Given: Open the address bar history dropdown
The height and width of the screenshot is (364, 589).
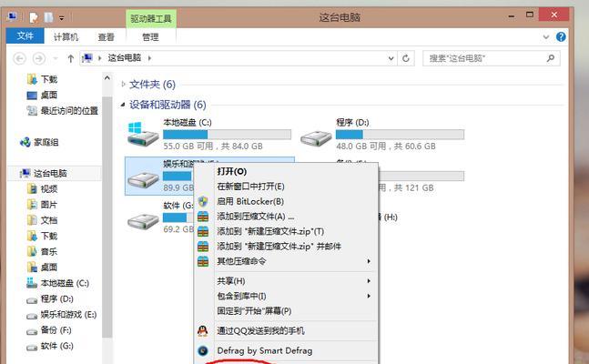Looking at the screenshot, I should [391, 58].
